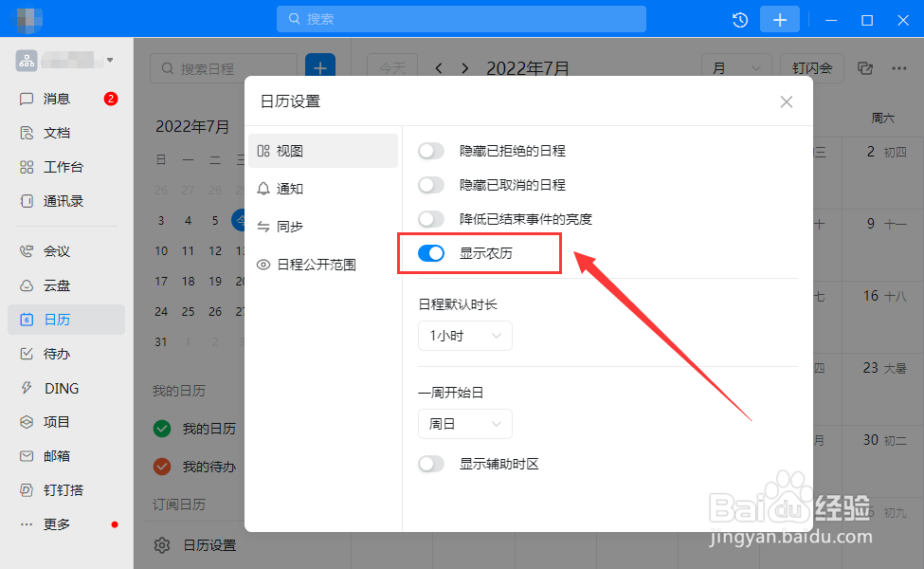Viewport: 924px width, 569px height.
Task: Click the 30 初二 cell in month grid
Action: pyautogui.click(x=882, y=462)
